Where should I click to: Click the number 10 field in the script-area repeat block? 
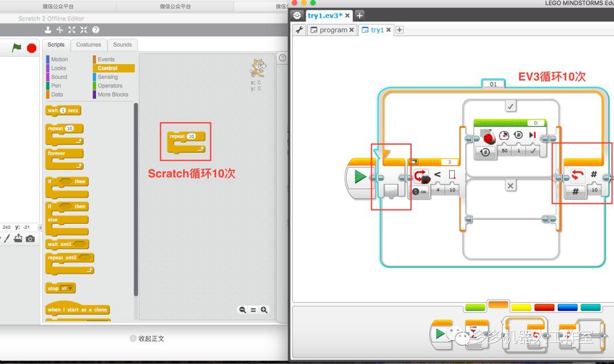[x=191, y=136]
